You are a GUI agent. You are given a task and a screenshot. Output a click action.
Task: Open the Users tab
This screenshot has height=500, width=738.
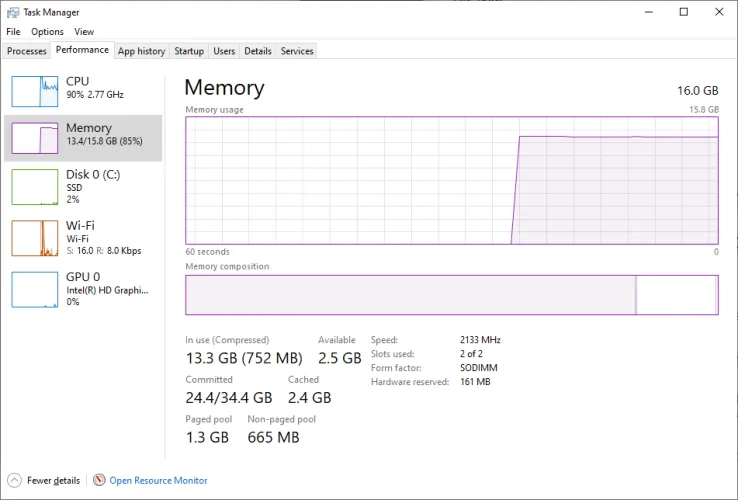click(x=224, y=51)
